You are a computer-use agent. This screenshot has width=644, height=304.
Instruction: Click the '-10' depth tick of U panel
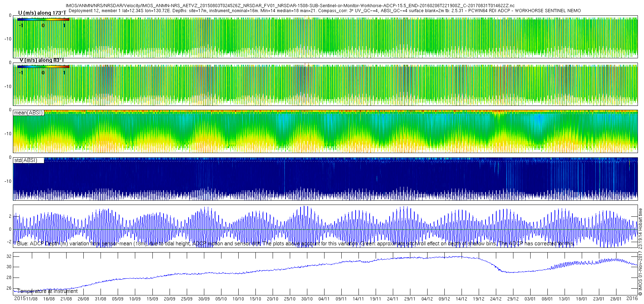(8, 39)
